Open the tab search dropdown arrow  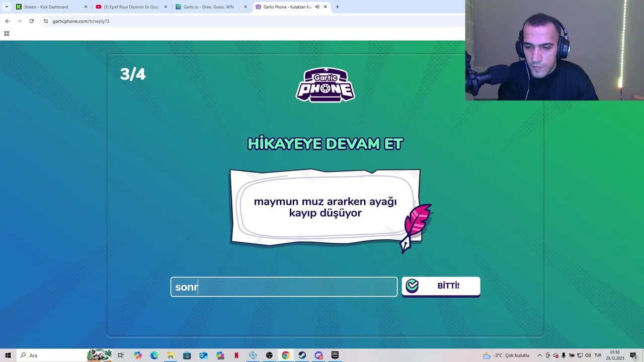coord(7,7)
